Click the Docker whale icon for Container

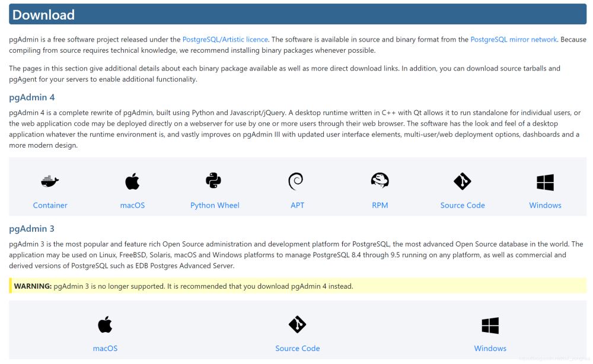50,181
